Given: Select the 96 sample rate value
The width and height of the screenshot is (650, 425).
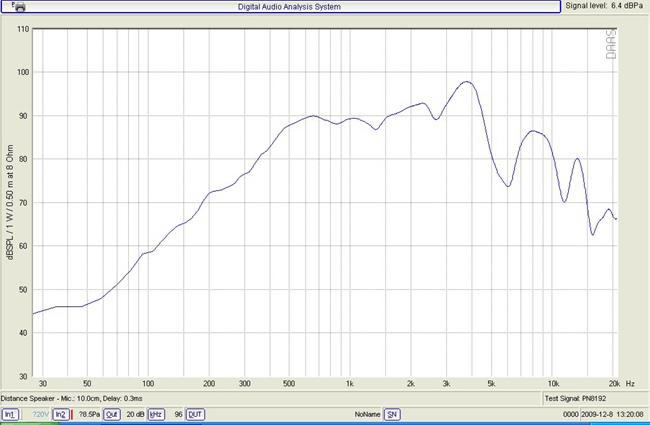Looking at the screenshot, I should point(177,414).
